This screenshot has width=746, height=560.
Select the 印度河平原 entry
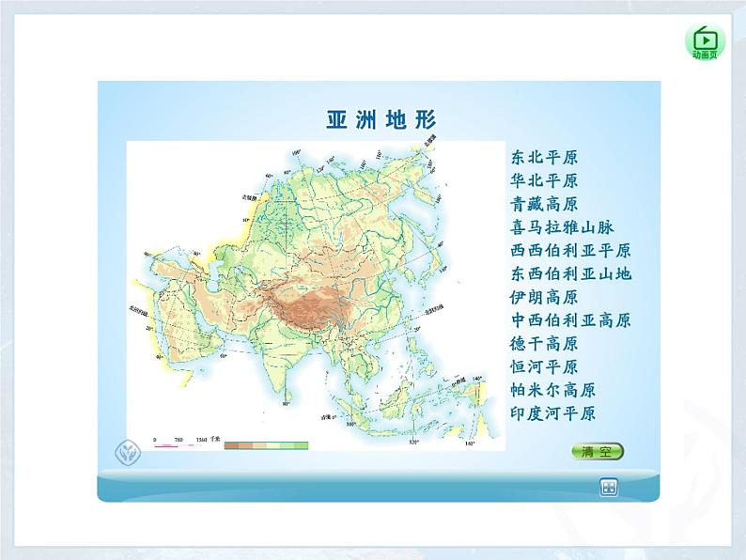(552, 413)
